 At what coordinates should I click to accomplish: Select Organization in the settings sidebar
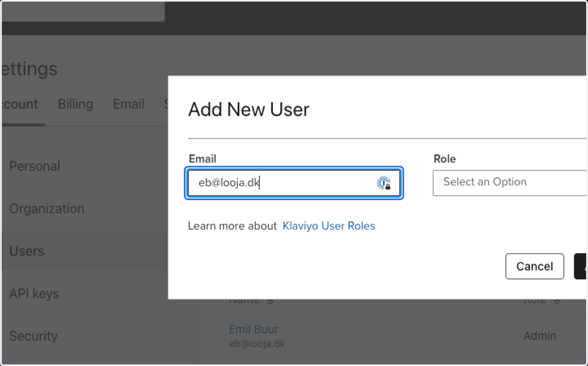(47, 209)
